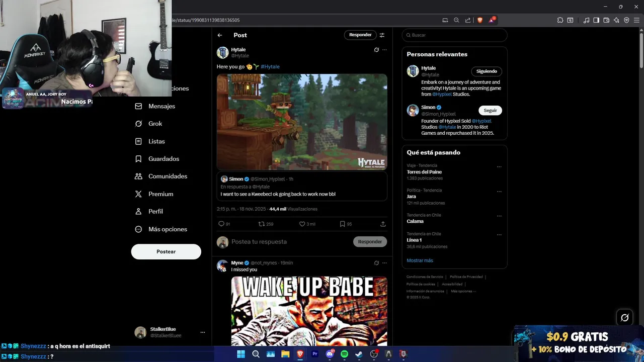The width and height of the screenshot is (644, 362).
Task: Open the Brave Wallet icon
Action: tap(606, 20)
